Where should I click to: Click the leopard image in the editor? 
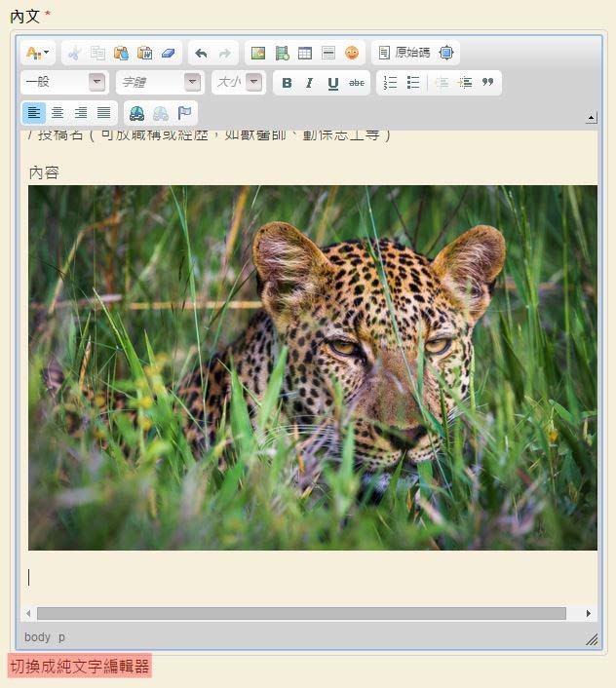click(x=312, y=367)
